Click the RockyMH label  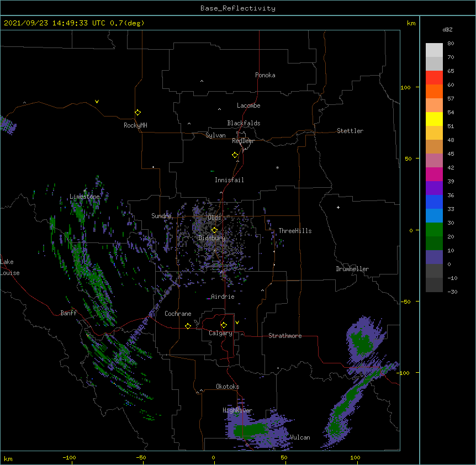pyautogui.click(x=135, y=125)
